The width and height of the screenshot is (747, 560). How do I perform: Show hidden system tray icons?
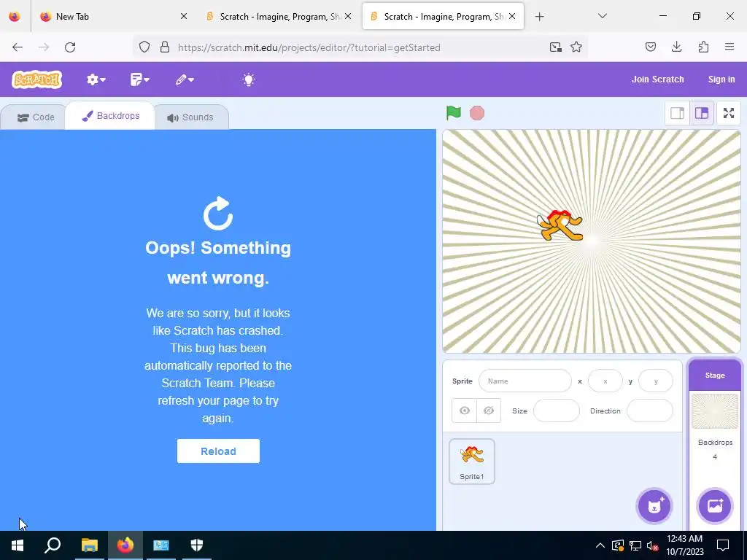coord(600,545)
